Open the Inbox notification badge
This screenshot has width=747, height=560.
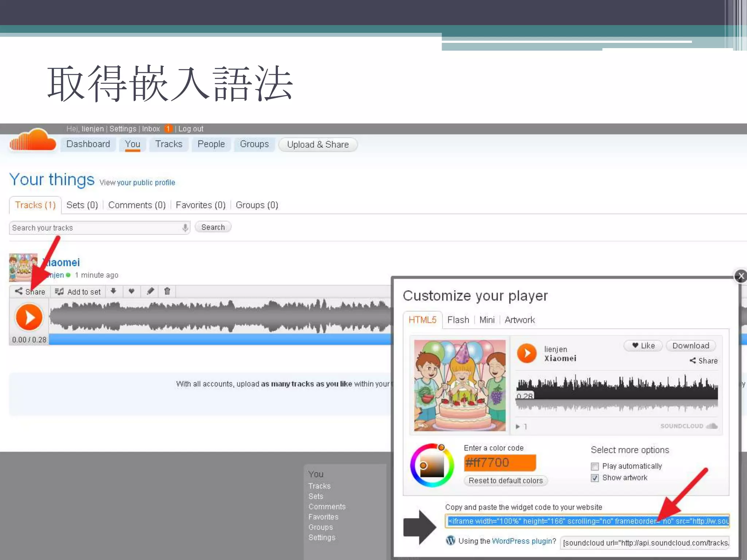click(x=168, y=129)
